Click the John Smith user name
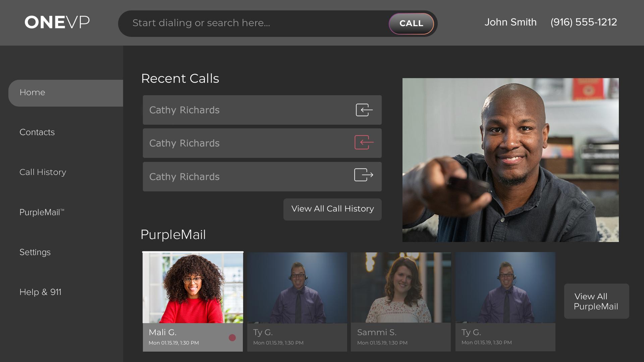 (x=511, y=22)
